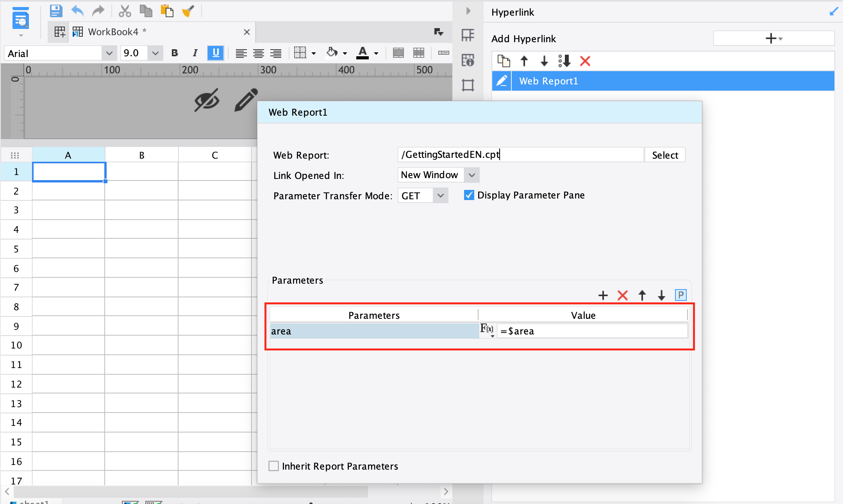Click the red delete hyperlink icon
This screenshot has width=843, height=504.
click(585, 61)
